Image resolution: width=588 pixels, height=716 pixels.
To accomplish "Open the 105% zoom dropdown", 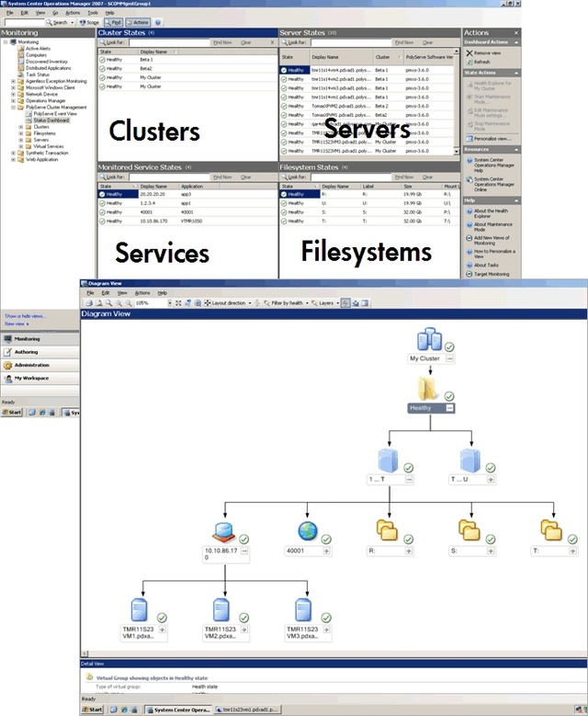I will [x=170, y=303].
